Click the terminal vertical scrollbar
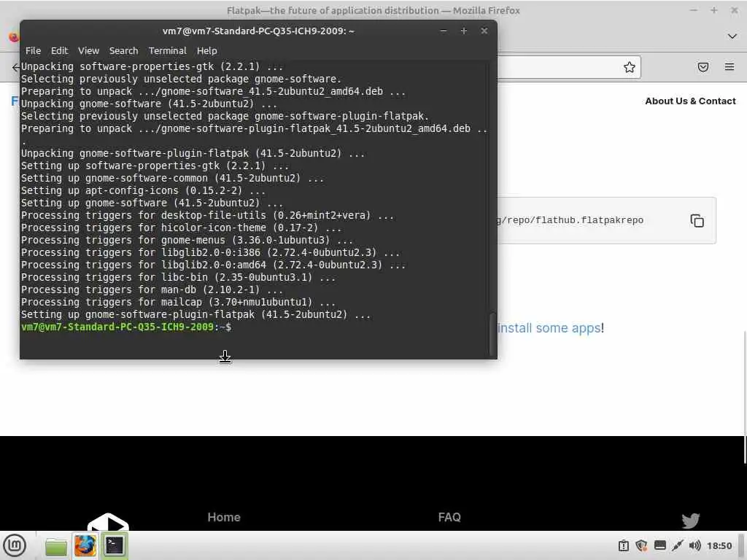The width and height of the screenshot is (747, 560). (492, 334)
